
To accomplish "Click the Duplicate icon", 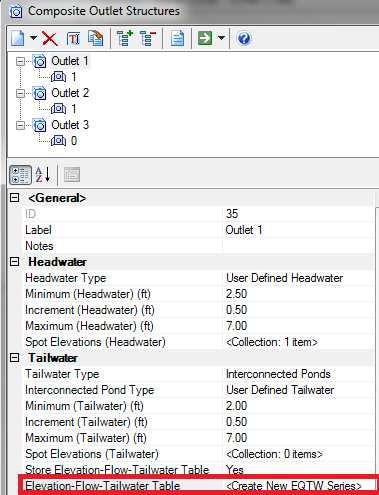I will click(96, 38).
